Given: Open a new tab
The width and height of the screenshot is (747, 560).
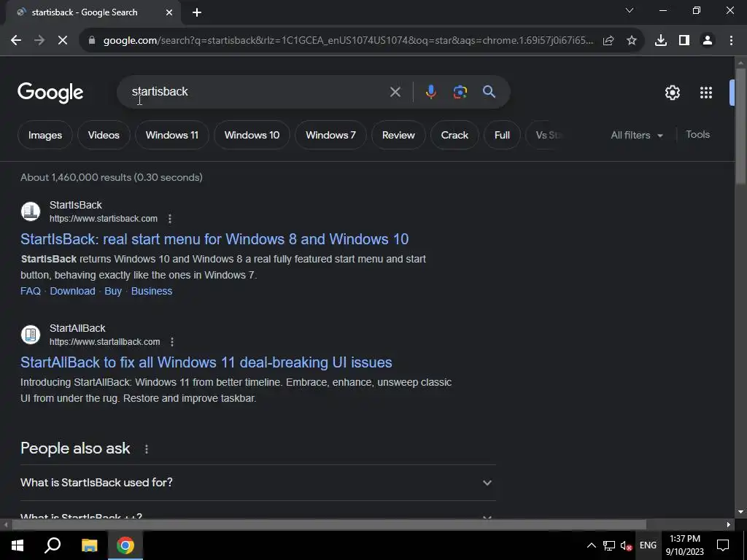Looking at the screenshot, I should pos(197,12).
